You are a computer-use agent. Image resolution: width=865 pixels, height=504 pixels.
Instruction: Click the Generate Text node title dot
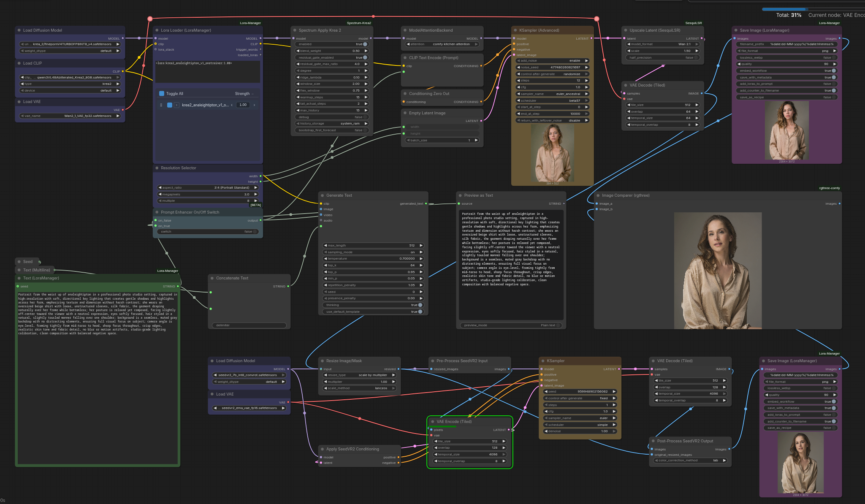click(322, 195)
